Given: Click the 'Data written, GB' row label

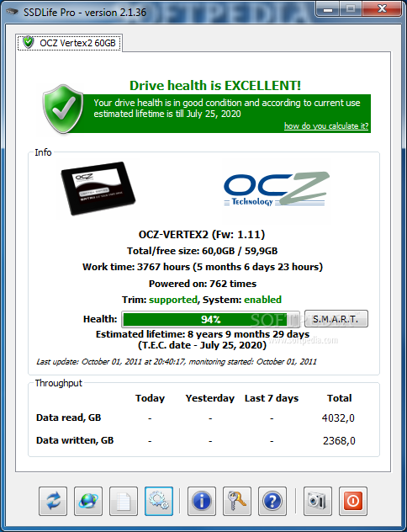Looking at the screenshot, I should [x=75, y=440].
